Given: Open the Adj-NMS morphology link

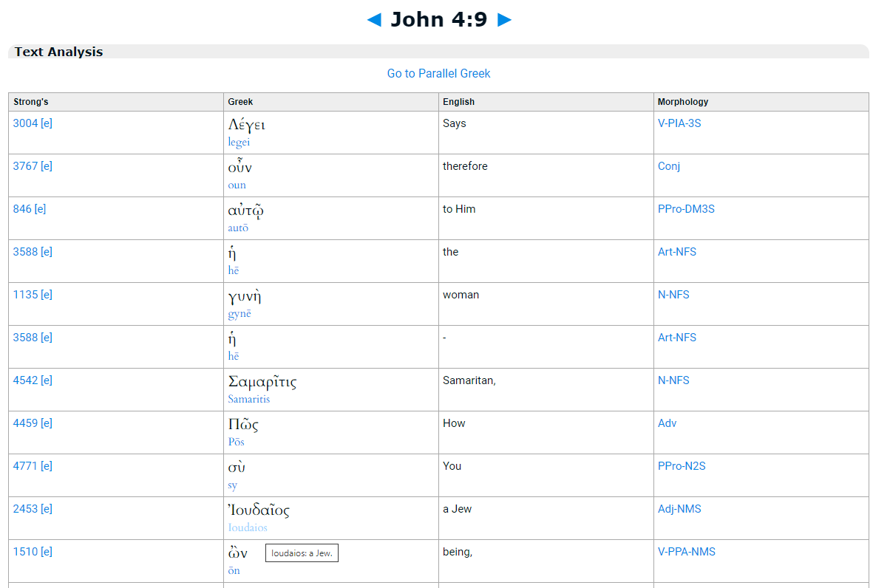Looking at the screenshot, I should click(679, 509).
